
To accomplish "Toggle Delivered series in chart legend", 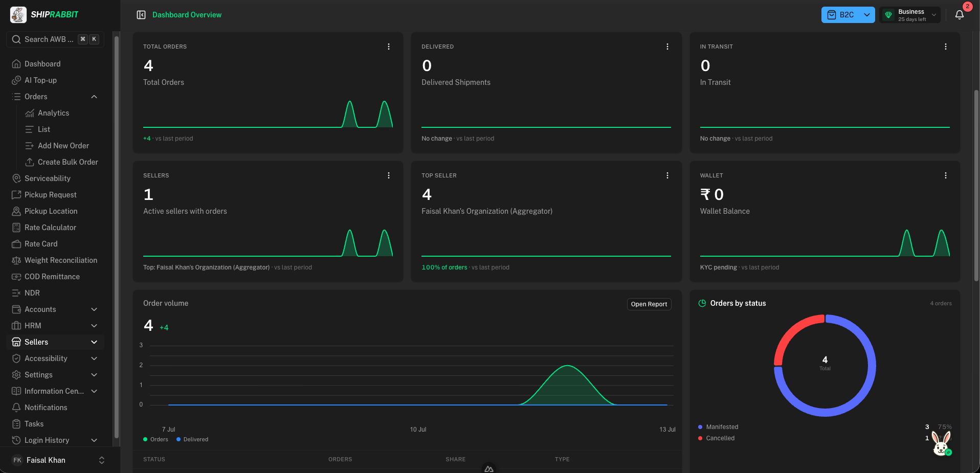I will [192, 439].
